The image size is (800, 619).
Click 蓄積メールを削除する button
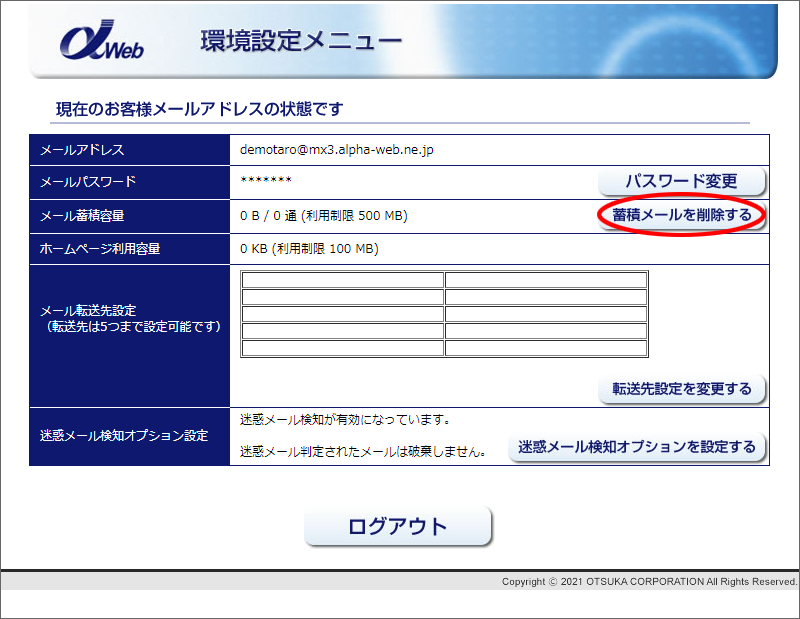pos(682,215)
